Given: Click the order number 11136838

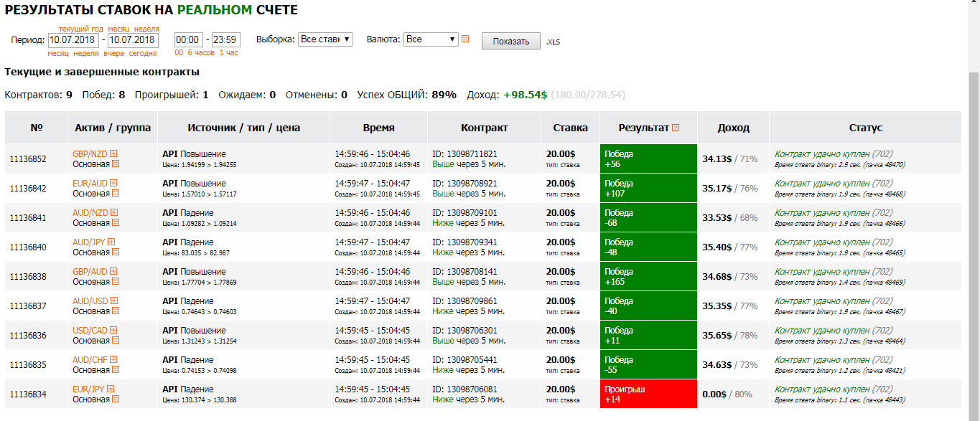Looking at the screenshot, I should [28, 277].
